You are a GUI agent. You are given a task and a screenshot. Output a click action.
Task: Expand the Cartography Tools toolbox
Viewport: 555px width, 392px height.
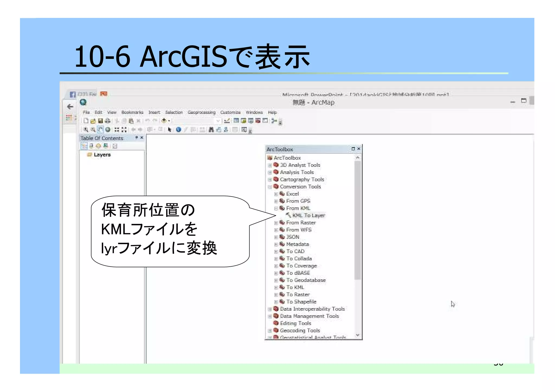click(270, 180)
